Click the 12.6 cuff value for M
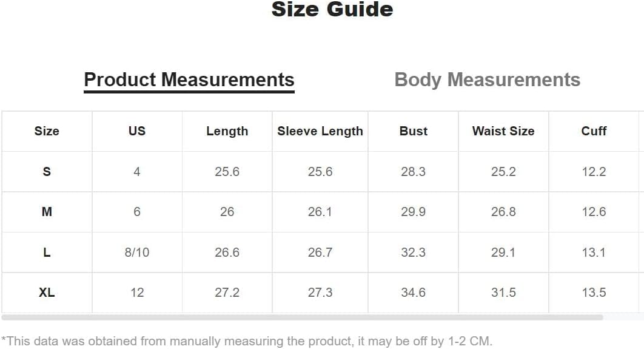 click(x=594, y=212)
